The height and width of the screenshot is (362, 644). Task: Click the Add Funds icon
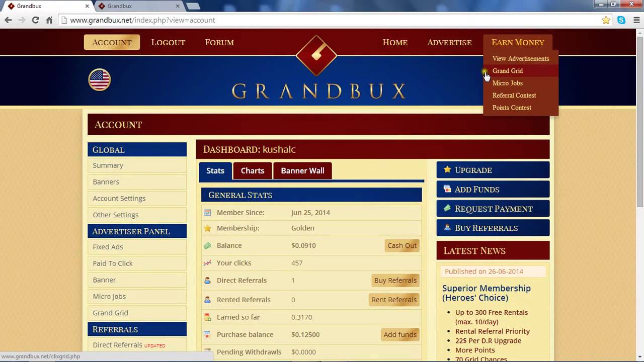click(x=447, y=189)
